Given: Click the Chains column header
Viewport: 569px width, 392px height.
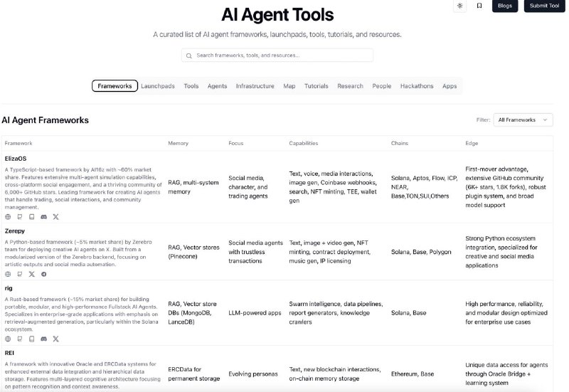Looking at the screenshot, I should tap(400, 144).
